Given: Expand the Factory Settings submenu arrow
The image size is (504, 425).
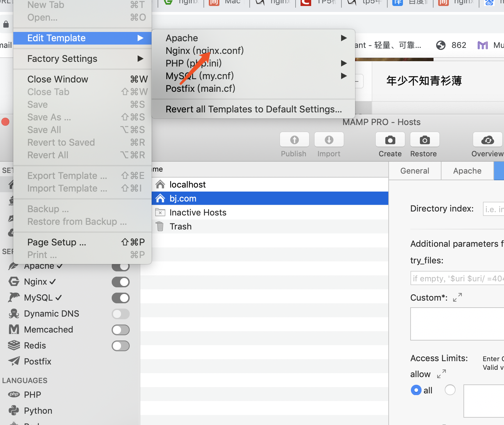Looking at the screenshot, I should [x=141, y=59].
